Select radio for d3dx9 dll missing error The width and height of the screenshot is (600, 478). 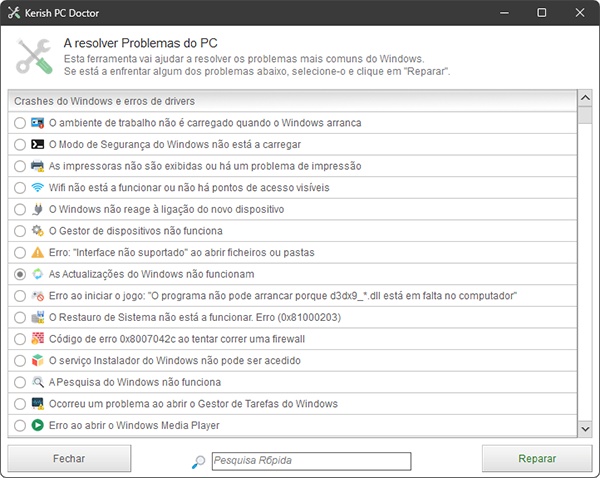click(x=20, y=296)
